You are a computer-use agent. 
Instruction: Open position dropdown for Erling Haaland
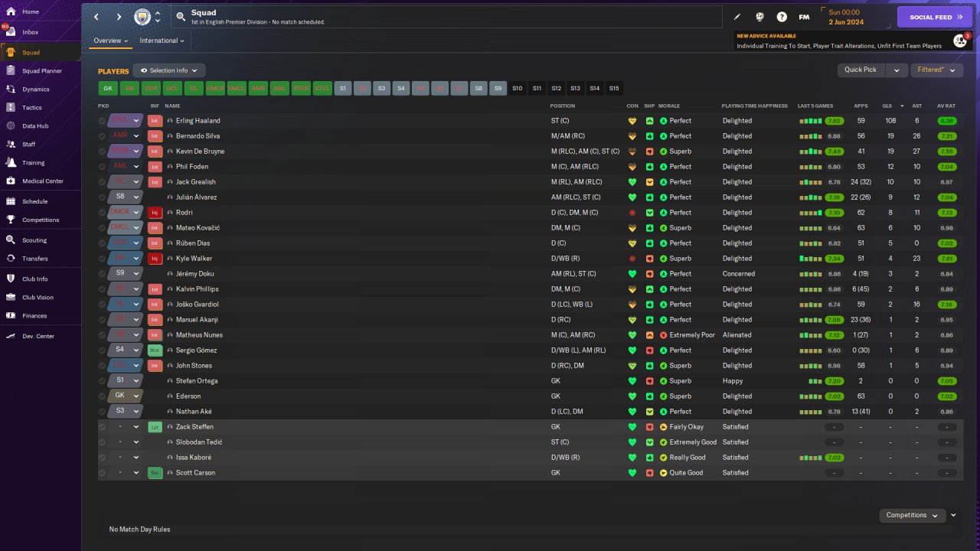(136, 121)
